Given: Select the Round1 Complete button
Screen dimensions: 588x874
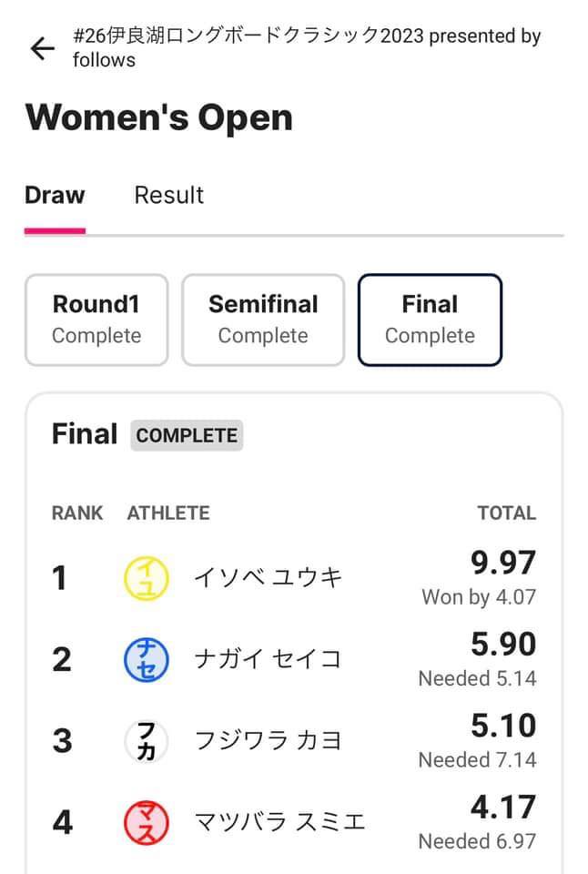Looking at the screenshot, I should coord(96,320).
